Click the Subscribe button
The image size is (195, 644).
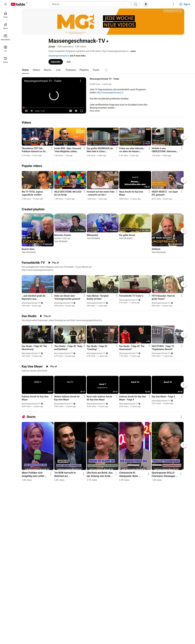click(x=56, y=62)
